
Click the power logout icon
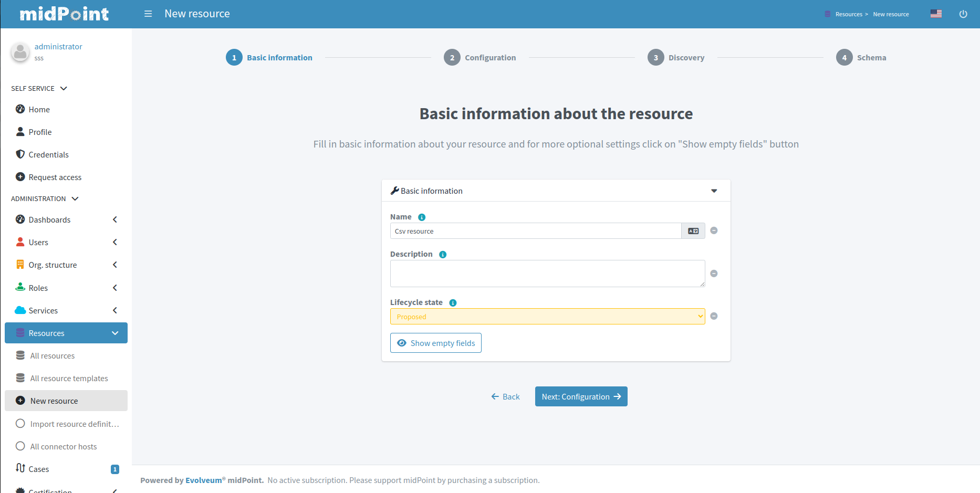tap(963, 14)
